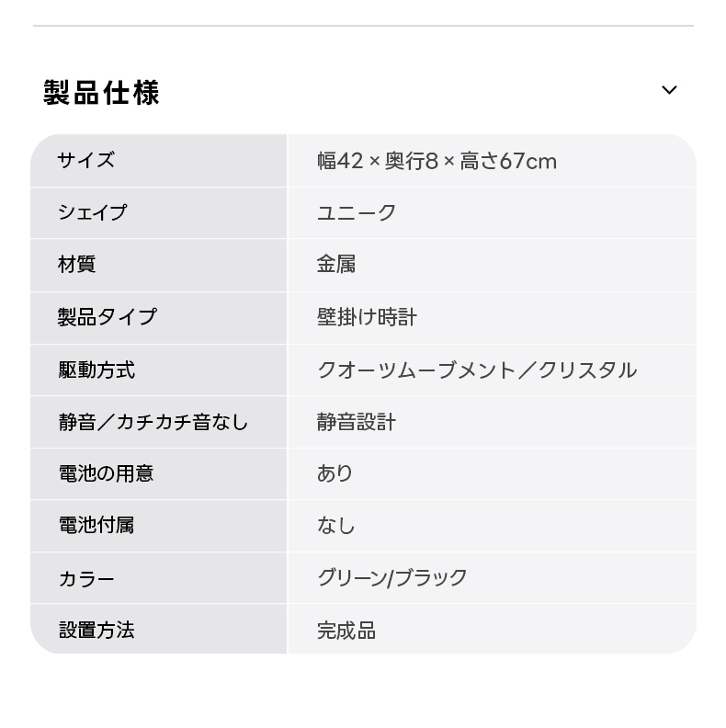The height and width of the screenshot is (728, 726).
Task: Select the 完成品 installation value
Action: point(346,631)
